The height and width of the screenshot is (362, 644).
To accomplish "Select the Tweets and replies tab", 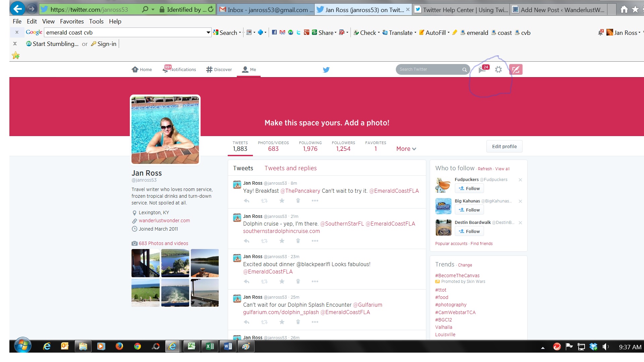I will pyautogui.click(x=290, y=168).
